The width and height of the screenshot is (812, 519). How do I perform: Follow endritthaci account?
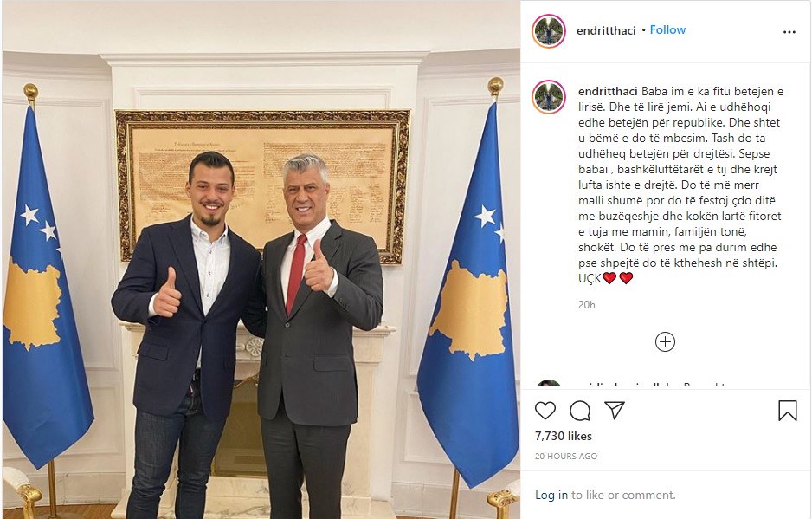[667, 30]
